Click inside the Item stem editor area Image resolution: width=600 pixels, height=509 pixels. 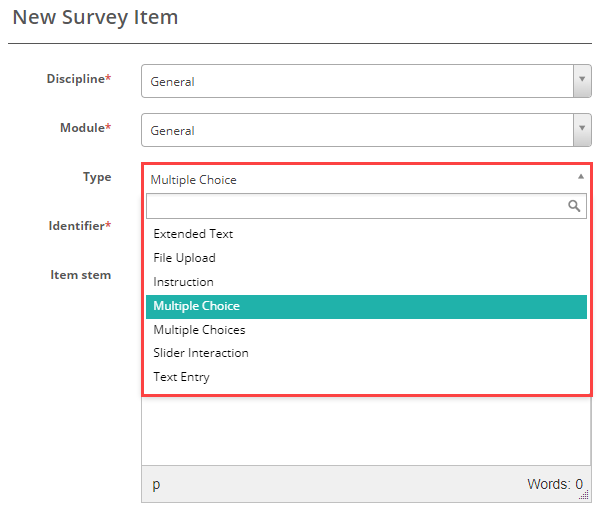[x=366, y=432]
